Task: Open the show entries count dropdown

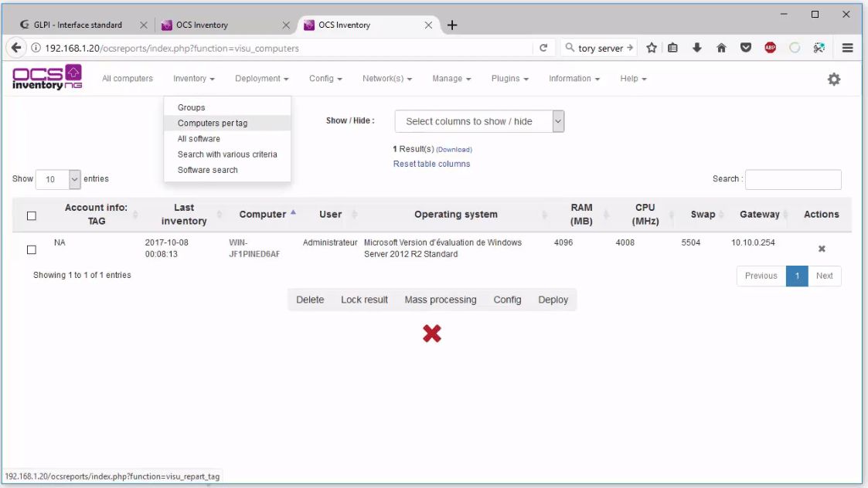Action: (58, 179)
